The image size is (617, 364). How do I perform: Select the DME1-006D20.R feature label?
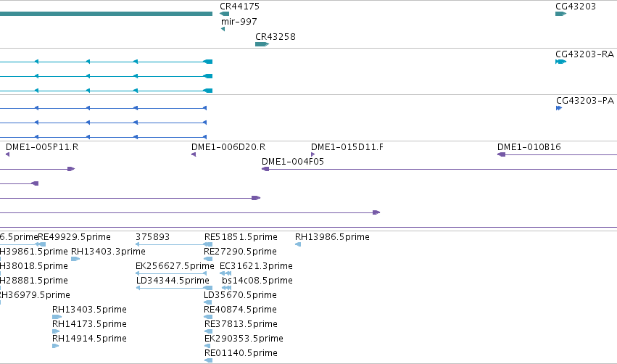(228, 147)
